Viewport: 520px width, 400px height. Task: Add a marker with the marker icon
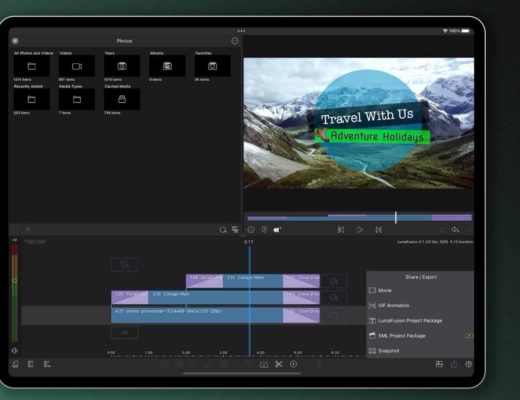coord(264,230)
